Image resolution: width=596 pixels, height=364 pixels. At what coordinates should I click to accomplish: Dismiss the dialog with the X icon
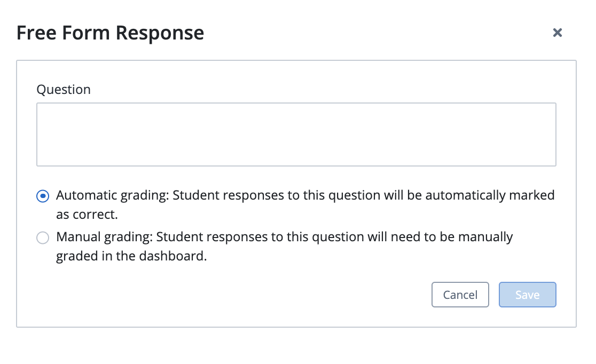coord(557,33)
